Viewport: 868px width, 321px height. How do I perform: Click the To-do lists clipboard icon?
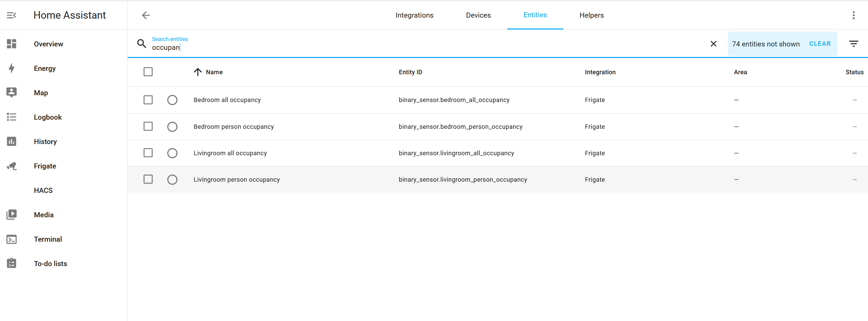click(12, 263)
